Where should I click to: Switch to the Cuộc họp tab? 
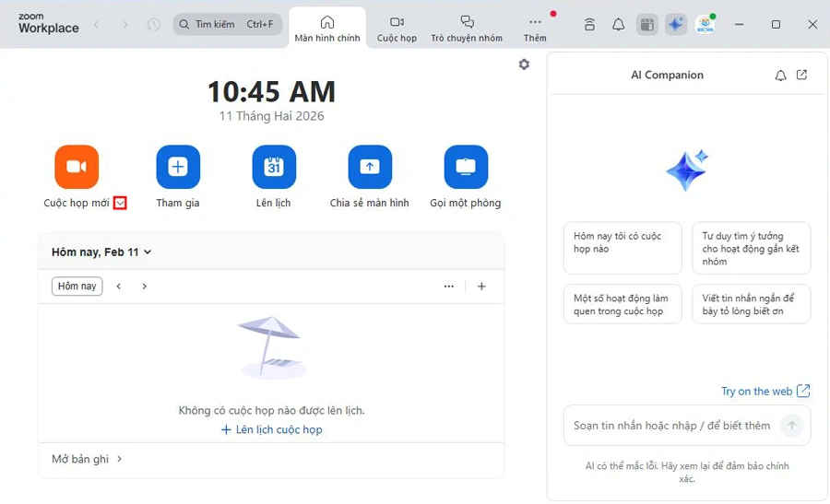click(397, 28)
